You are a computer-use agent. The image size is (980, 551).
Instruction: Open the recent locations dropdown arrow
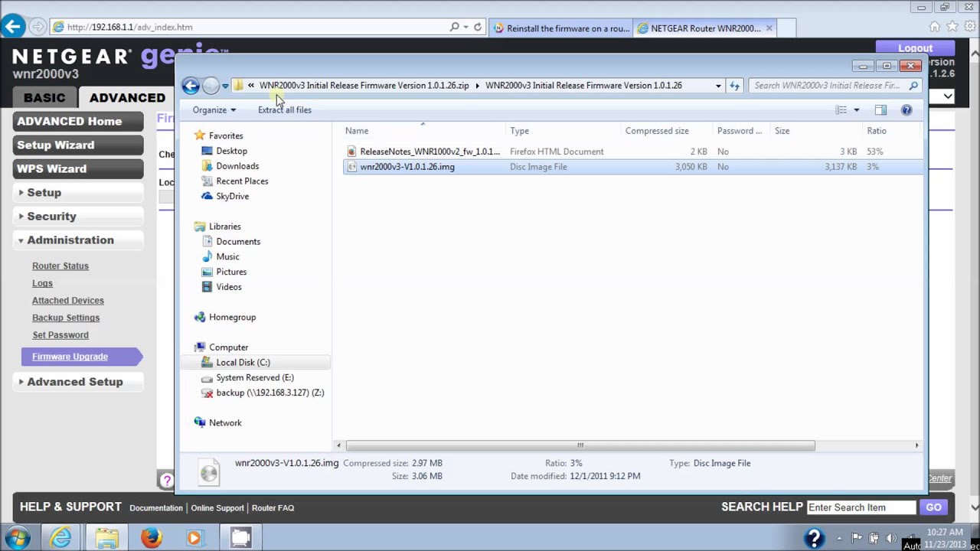(225, 86)
